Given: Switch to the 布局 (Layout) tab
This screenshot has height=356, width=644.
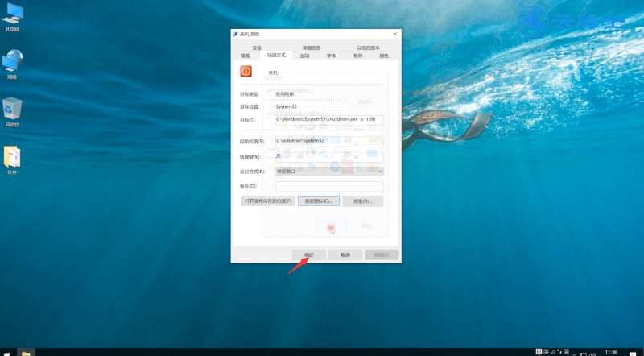Looking at the screenshot, I should pyautogui.click(x=357, y=56).
